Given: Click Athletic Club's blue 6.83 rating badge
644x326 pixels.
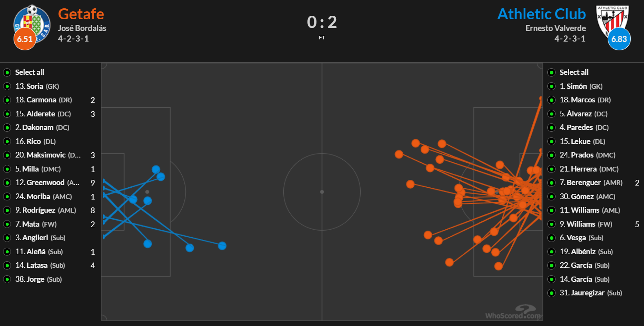Looking at the screenshot, I should pyautogui.click(x=619, y=39).
